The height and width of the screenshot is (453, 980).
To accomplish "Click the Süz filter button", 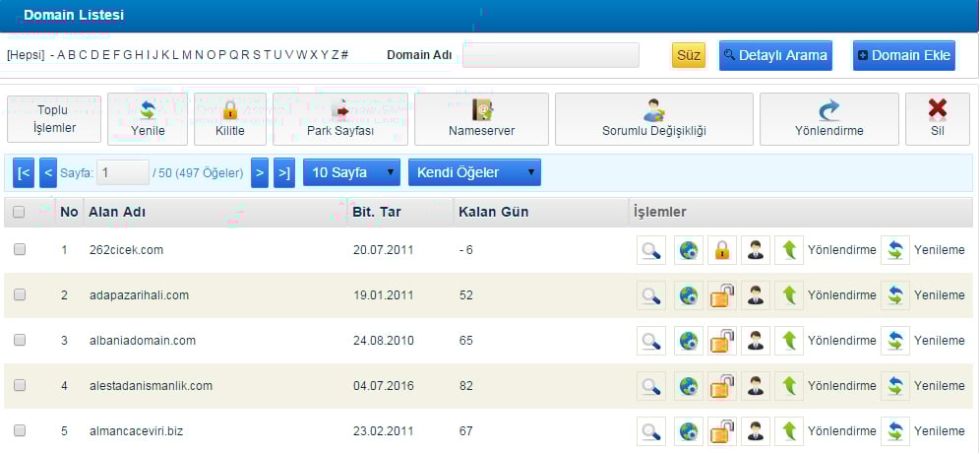I will click(688, 55).
